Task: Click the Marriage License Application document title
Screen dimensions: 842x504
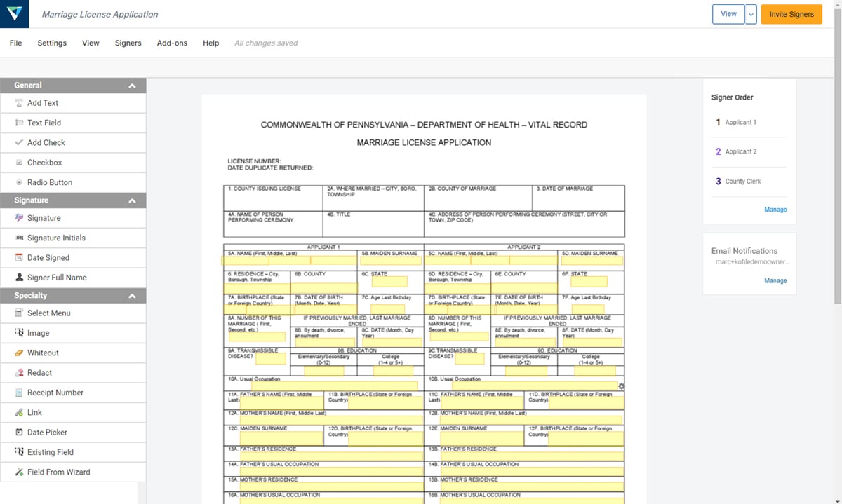Action: click(x=100, y=14)
